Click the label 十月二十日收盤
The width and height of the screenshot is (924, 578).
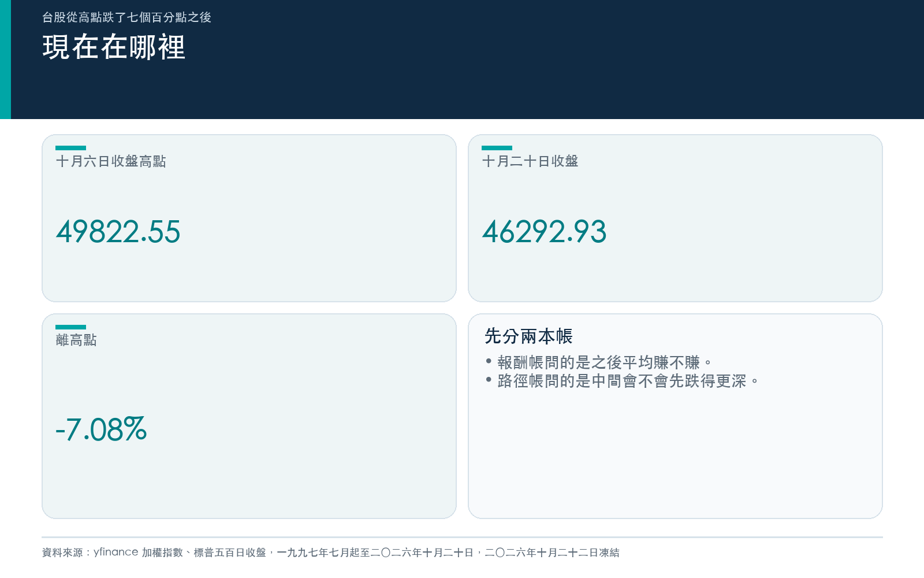pos(530,161)
